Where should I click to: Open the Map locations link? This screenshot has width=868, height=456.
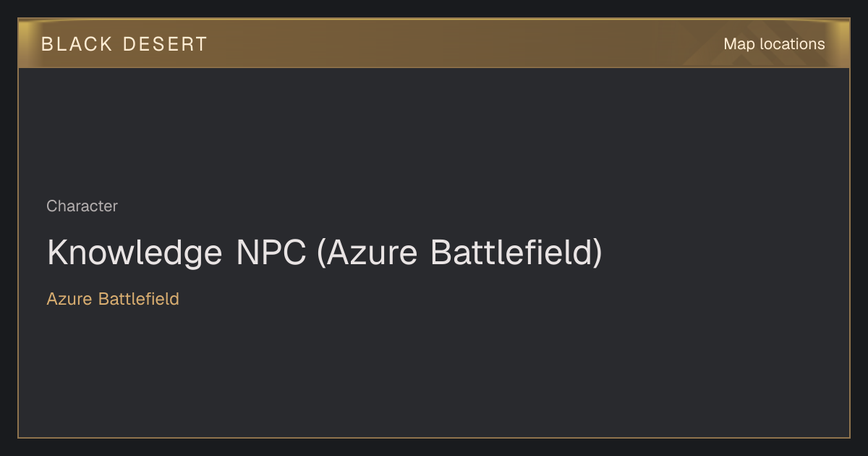point(774,44)
